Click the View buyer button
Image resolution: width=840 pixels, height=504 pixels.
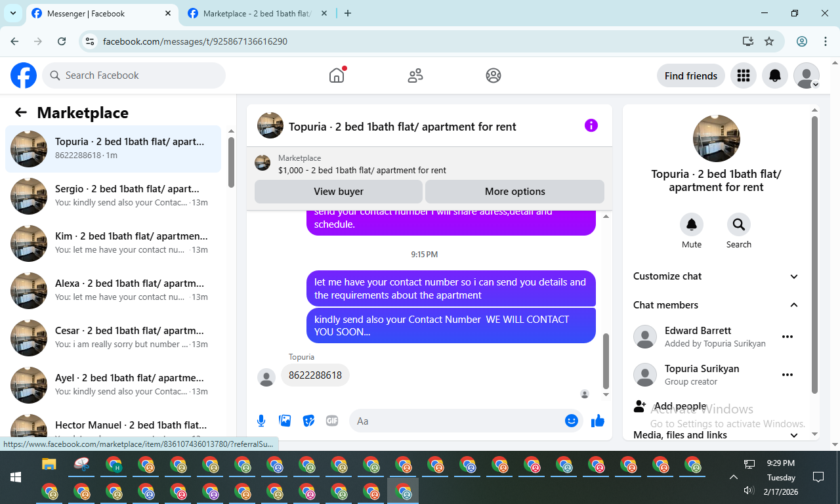point(339,192)
